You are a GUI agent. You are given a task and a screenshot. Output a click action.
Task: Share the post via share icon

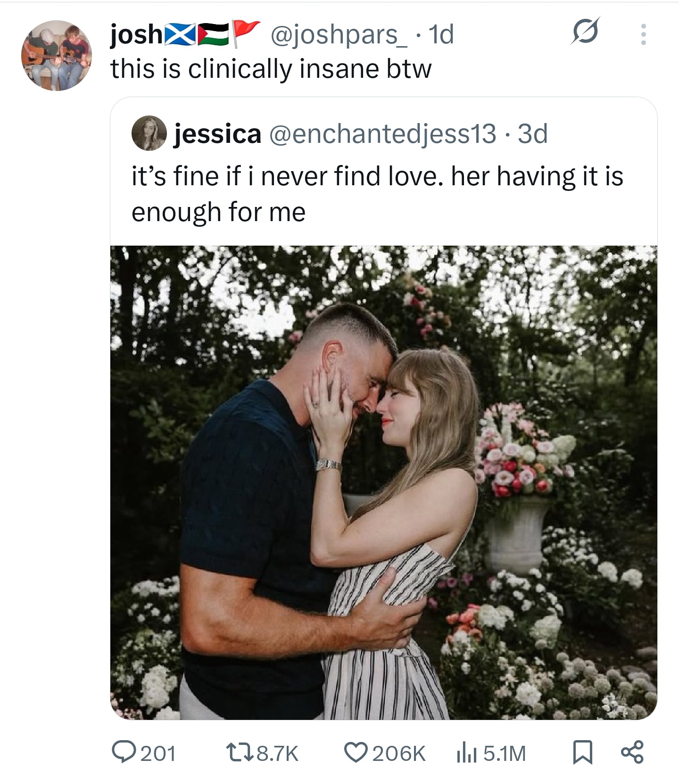[632, 752]
